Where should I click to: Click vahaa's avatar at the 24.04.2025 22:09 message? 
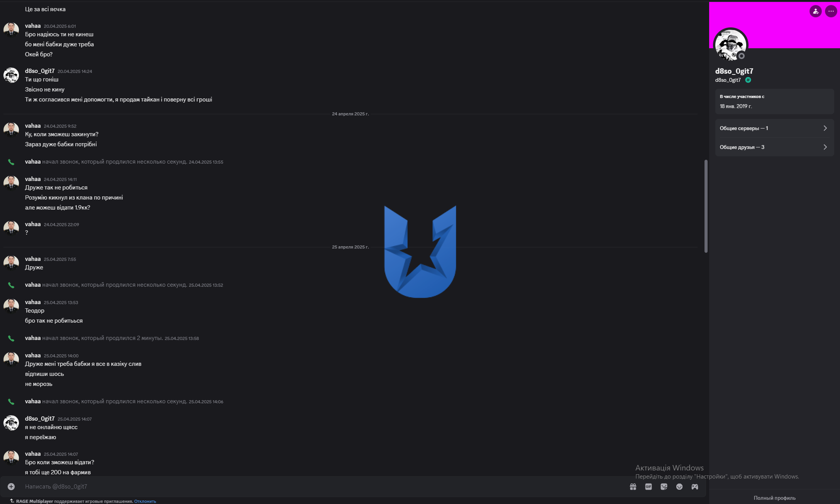coord(11,228)
